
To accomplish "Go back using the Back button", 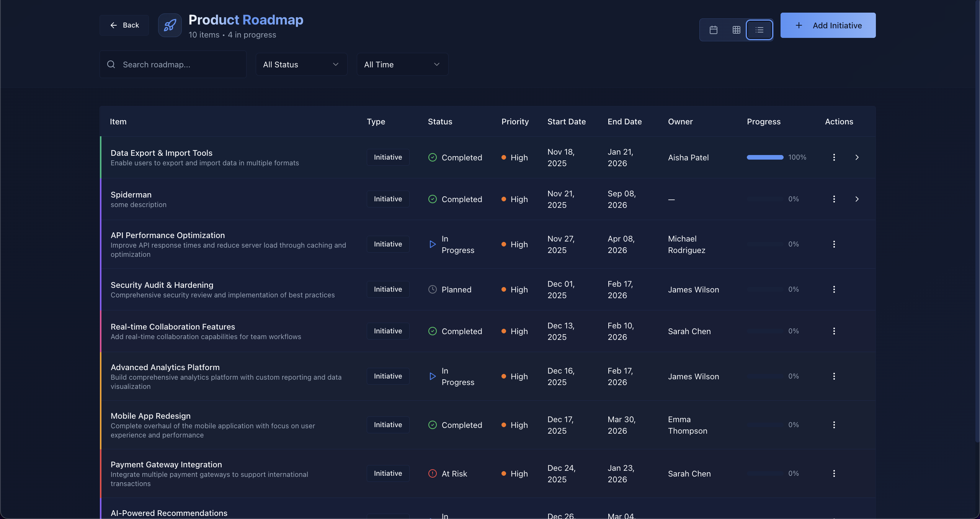I will [x=124, y=25].
